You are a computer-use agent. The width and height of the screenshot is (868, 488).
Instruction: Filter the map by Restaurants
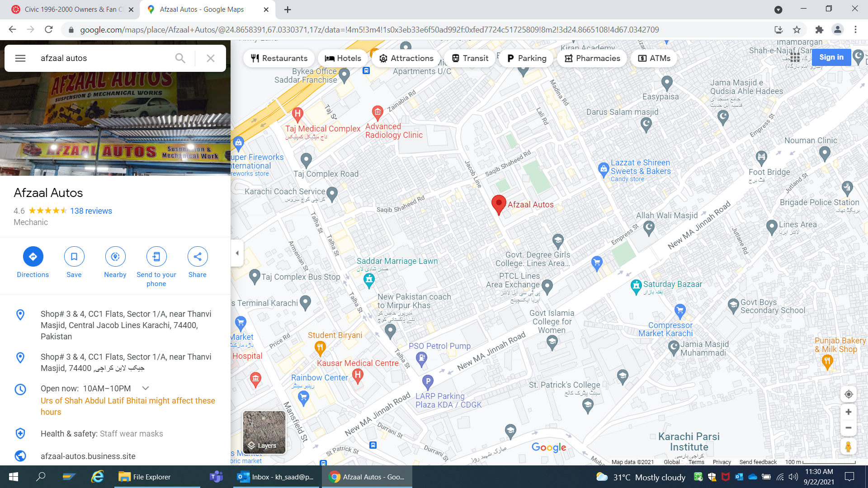pyautogui.click(x=279, y=58)
